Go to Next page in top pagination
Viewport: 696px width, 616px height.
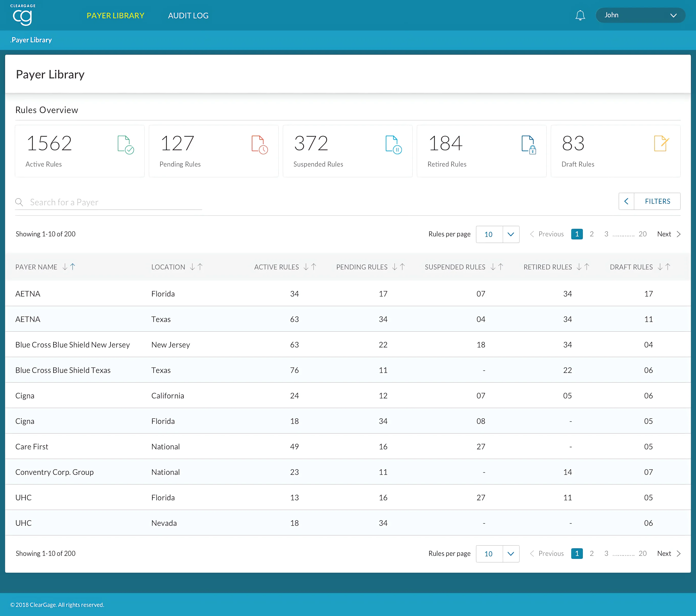(669, 234)
